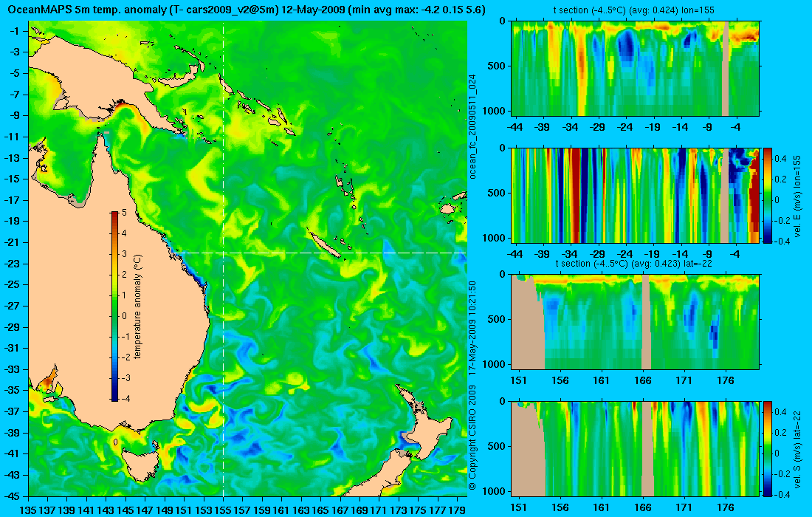812x517 pixels.
Task: Click the '166' longitude label under the lat=-22 temperature section
Action: tap(643, 380)
